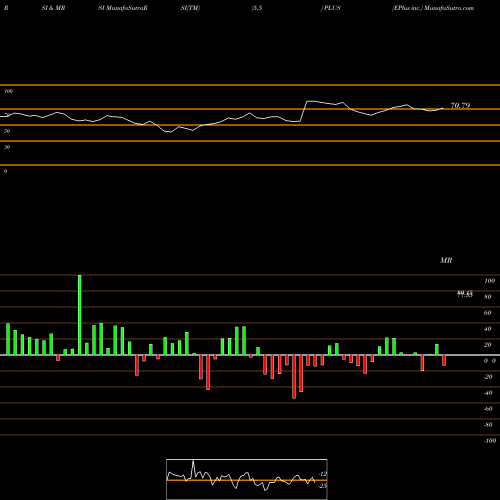Screen dimensions: 500x500
Task: Click the -25 value in mini chart
Action: (x=322, y=486)
